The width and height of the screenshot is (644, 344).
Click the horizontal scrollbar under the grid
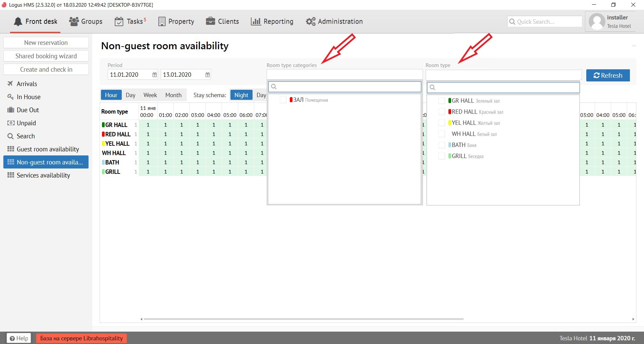304,319
